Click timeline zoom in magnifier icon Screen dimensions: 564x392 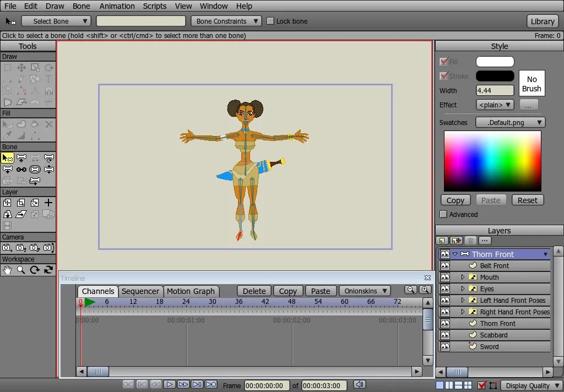coord(425,290)
